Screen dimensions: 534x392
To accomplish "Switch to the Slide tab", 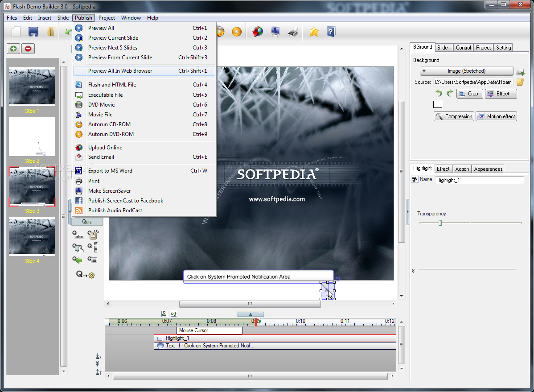I will tap(442, 48).
